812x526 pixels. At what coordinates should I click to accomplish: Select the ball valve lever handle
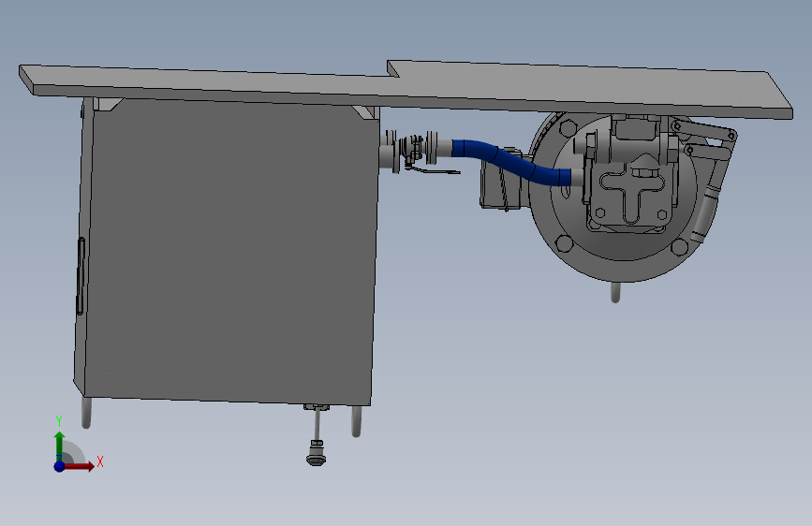[x=434, y=171]
